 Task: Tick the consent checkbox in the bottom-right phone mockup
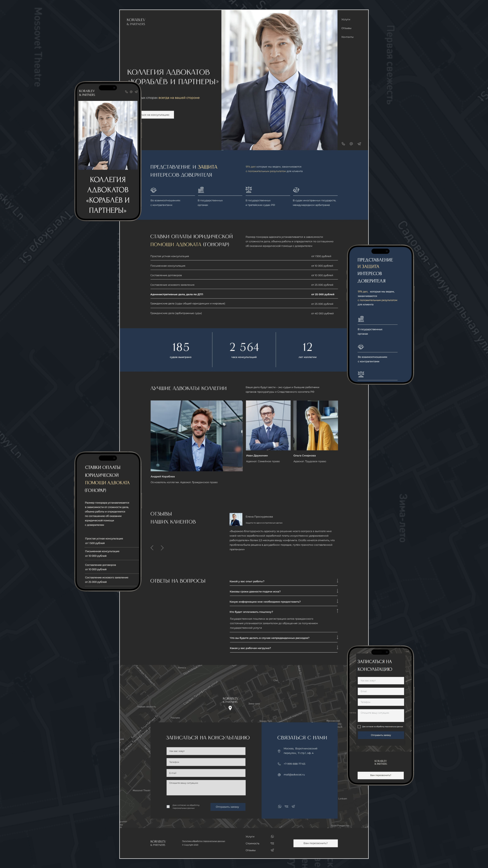(359, 726)
